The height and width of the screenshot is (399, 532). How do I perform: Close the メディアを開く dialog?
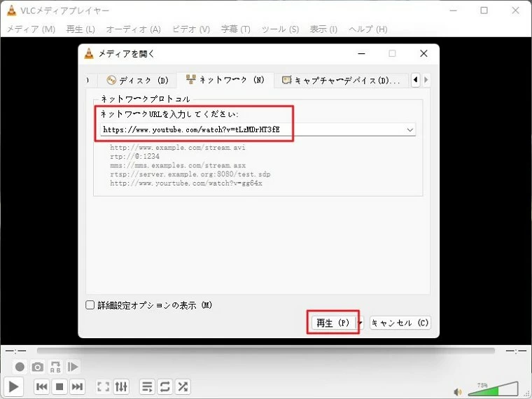pyautogui.click(x=423, y=53)
